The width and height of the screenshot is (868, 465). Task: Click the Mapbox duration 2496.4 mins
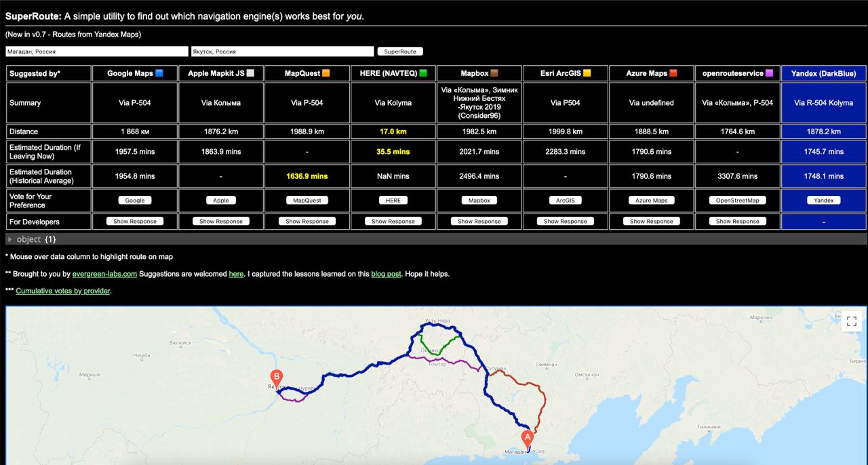click(x=479, y=176)
